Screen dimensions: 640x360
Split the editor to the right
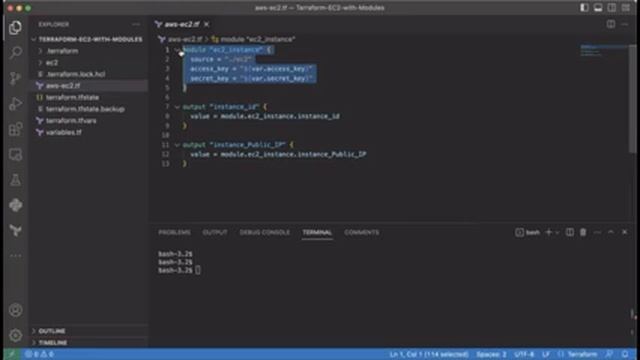611,24
